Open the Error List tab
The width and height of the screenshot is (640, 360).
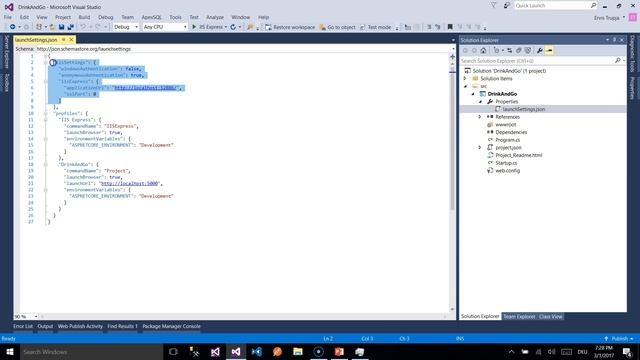click(23, 326)
